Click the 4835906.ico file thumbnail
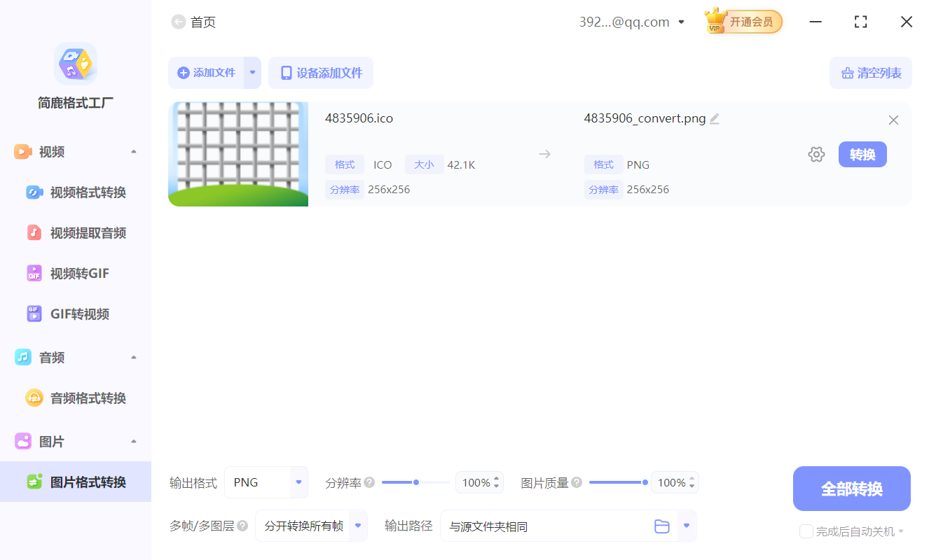Image resolution: width=929 pixels, height=560 pixels. (238, 154)
